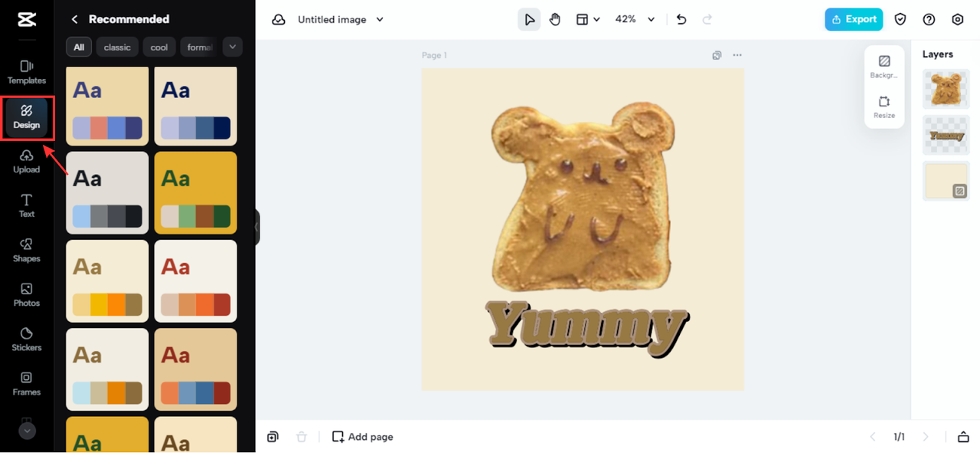980x456 pixels.
Task: Open the Background tool
Action: tap(884, 67)
